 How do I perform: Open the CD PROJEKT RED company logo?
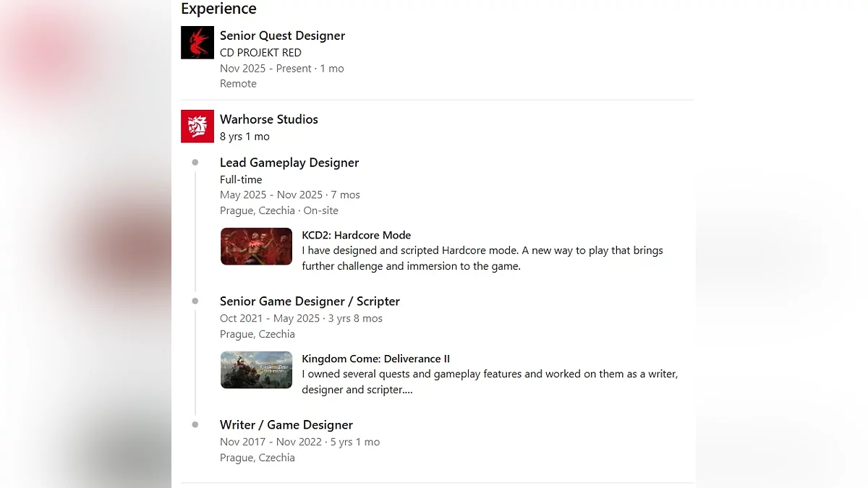coord(197,43)
